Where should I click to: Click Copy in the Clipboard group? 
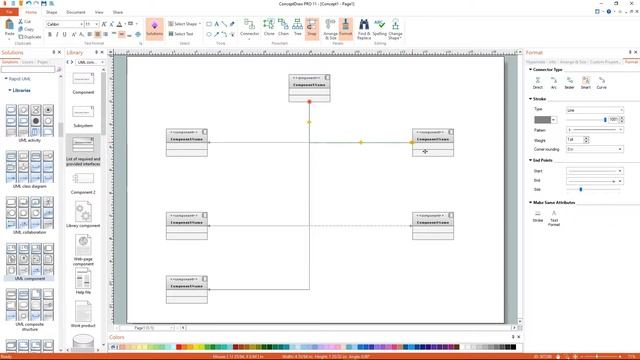coord(26,29)
